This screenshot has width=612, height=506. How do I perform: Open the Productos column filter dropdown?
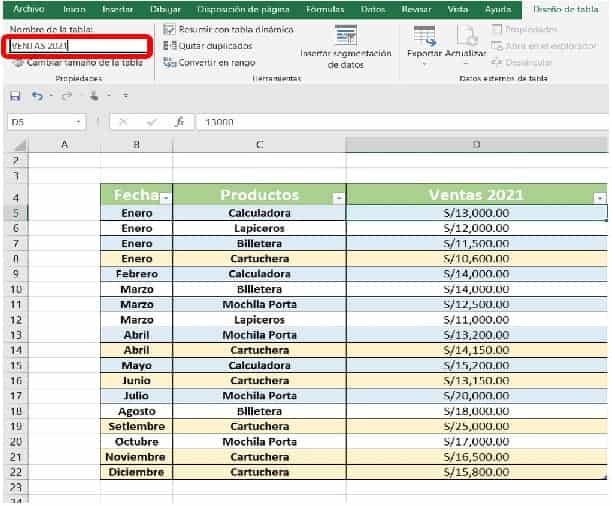pyautogui.click(x=338, y=198)
